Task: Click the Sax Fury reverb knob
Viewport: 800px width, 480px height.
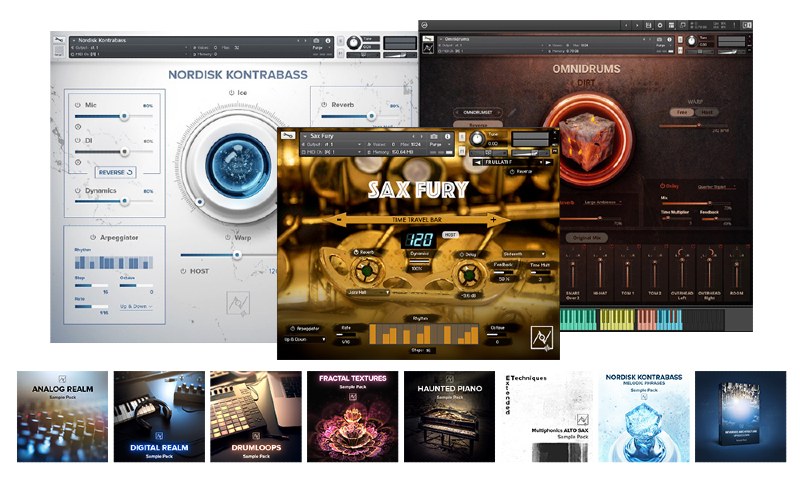Action: 366,271
